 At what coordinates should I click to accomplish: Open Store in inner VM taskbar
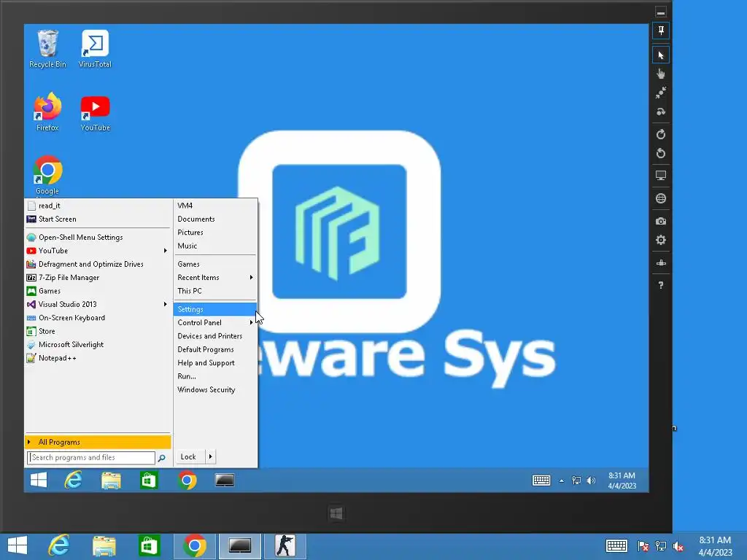click(149, 480)
